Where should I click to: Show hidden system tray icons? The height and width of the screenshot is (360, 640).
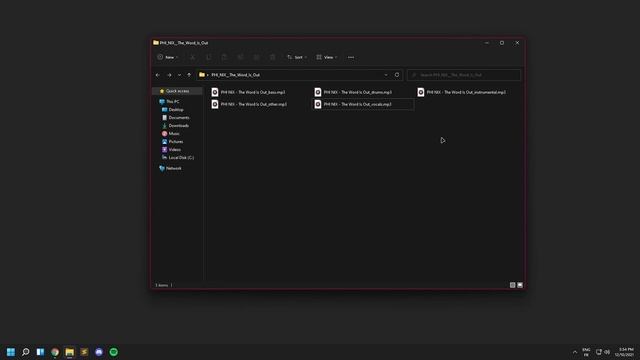[x=575, y=352]
